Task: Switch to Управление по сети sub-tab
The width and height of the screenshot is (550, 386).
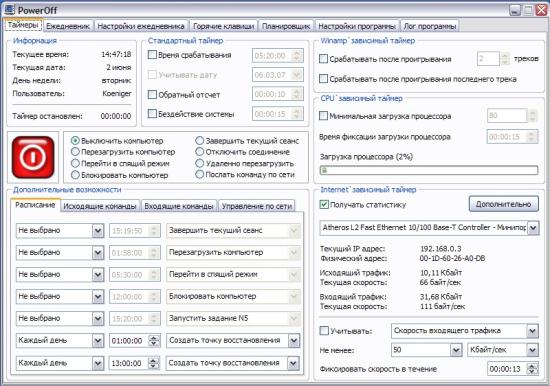Action: point(256,206)
